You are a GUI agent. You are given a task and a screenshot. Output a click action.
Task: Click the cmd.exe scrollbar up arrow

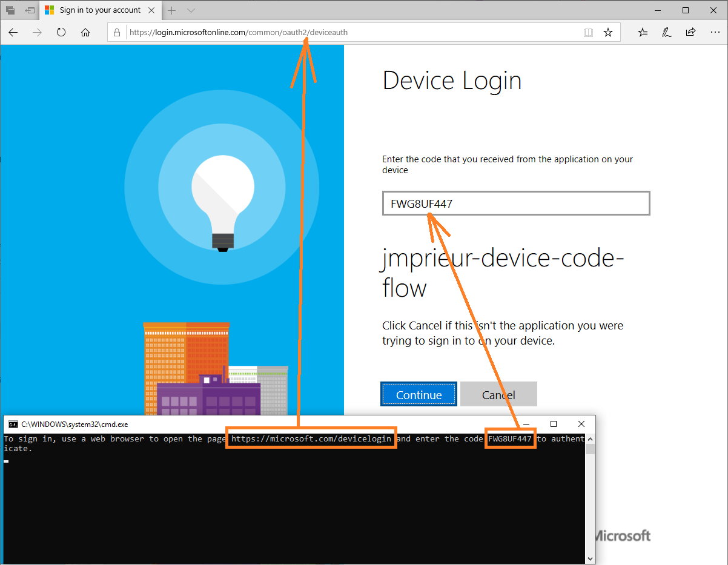(590, 438)
